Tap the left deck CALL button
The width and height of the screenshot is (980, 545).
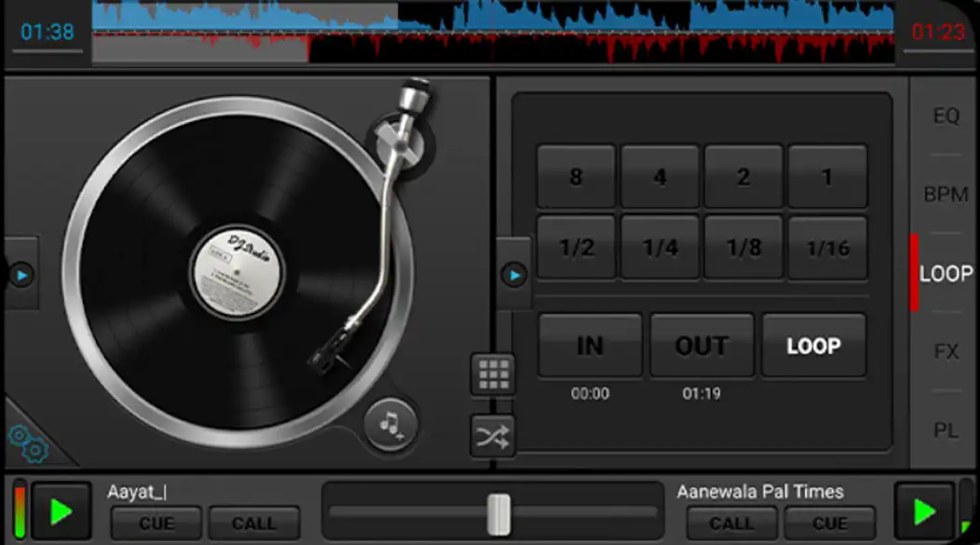253,524
